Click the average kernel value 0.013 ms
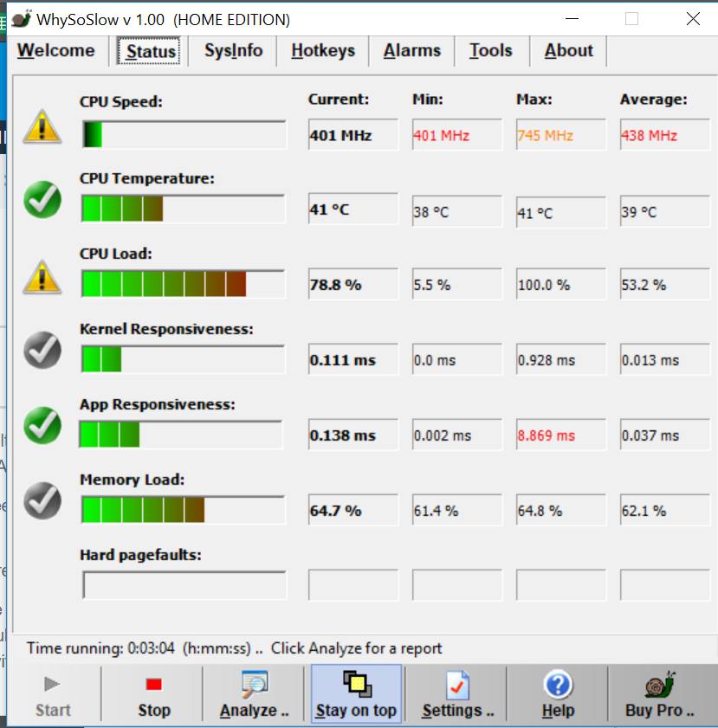The image size is (718, 728). point(665,359)
